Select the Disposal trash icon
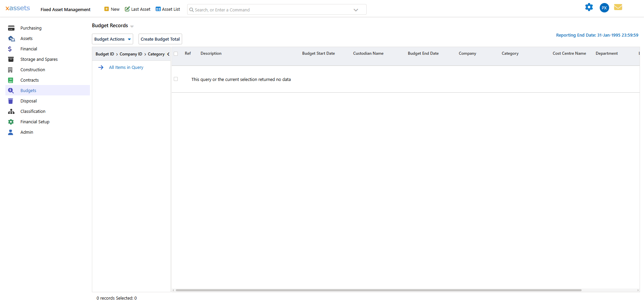Screen dimensions: 644x306 click(x=11, y=101)
